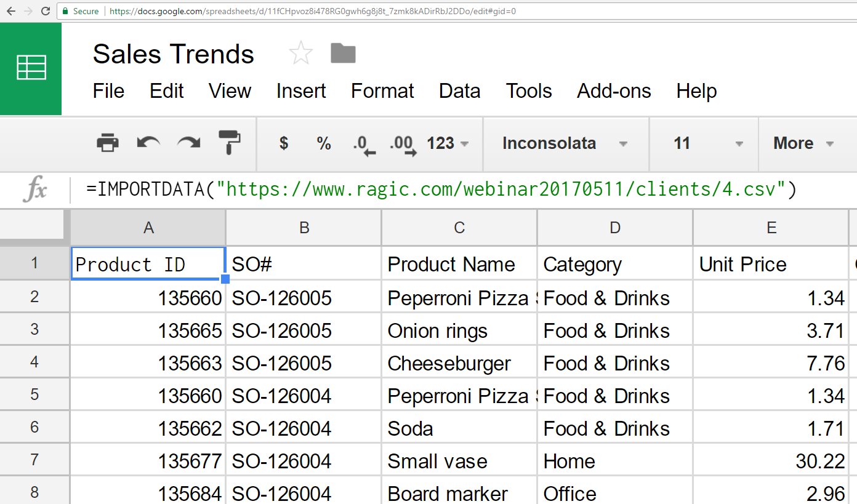The image size is (857, 504).
Task: Format as percent
Action: pyautogui.click(x=324, y=143)
